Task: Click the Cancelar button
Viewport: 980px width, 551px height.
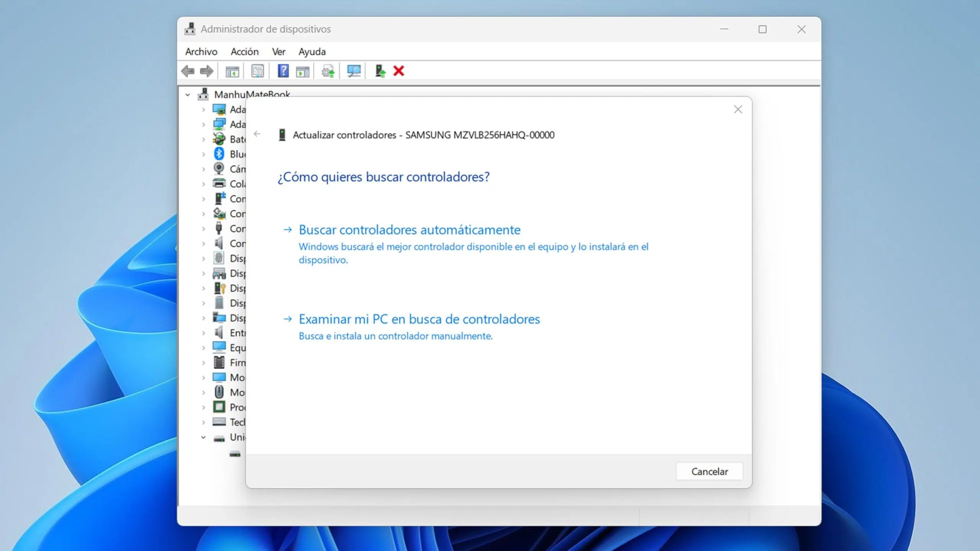Action: (709, 471)
